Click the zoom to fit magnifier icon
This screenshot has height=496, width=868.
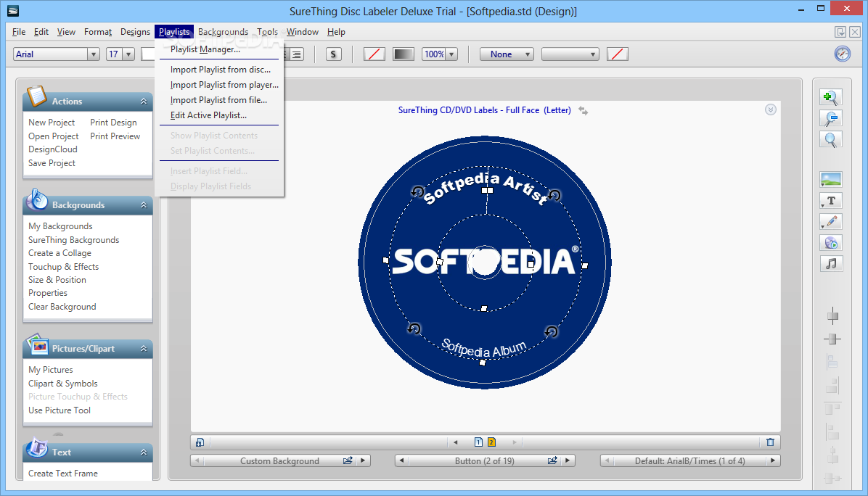click(831, 139)
